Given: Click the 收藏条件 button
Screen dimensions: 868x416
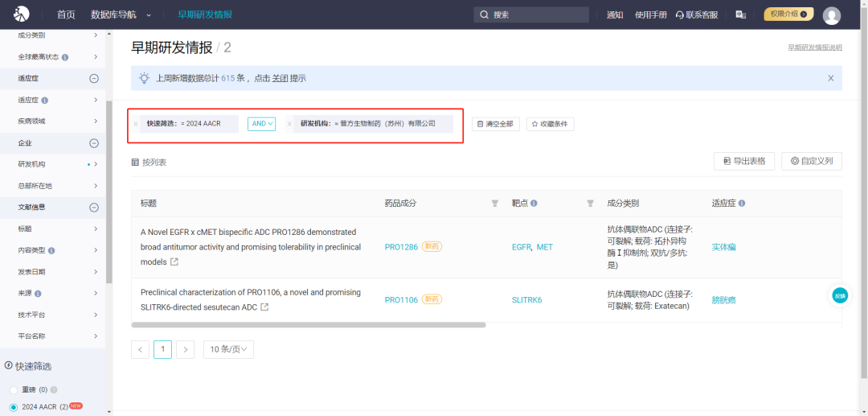Looking at the screenshot, I should [551, 124].
